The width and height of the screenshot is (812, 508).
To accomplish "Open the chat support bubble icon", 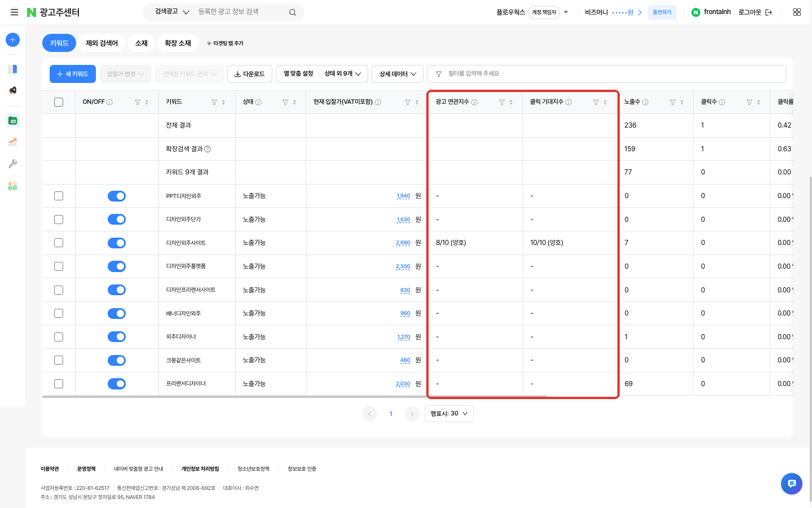I will pyautogui.click(x=792, y=484).
